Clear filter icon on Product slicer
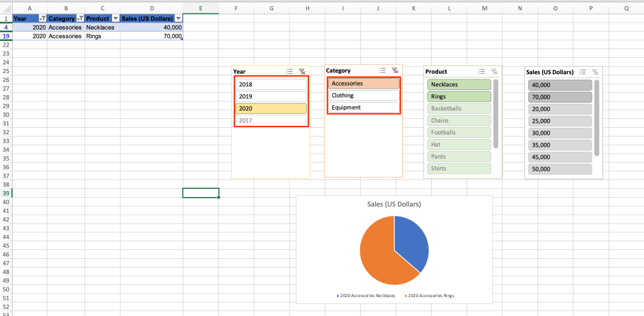The width and height of the screenshot is (644, 316). (494, 71)
